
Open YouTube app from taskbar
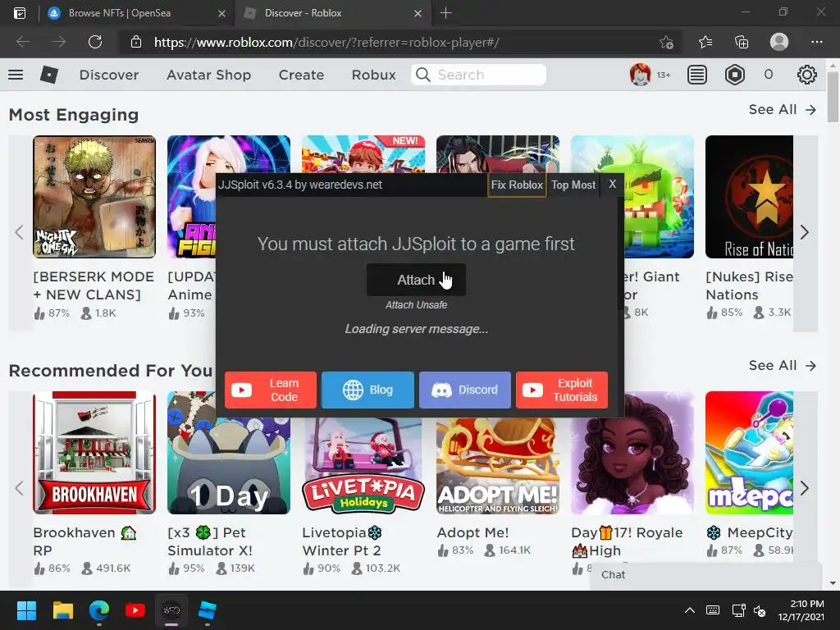[135, 610]
